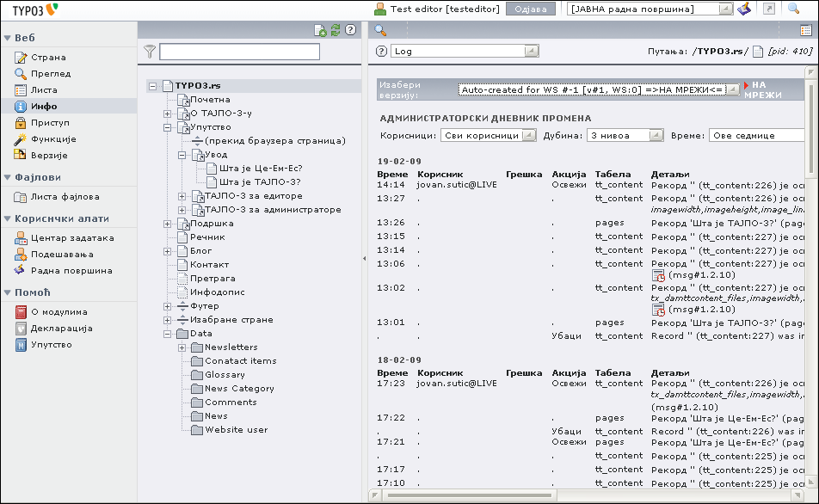This screenshot has height=504, width=819.
Task: Select News Category folder
Action: tap(239, 389)
